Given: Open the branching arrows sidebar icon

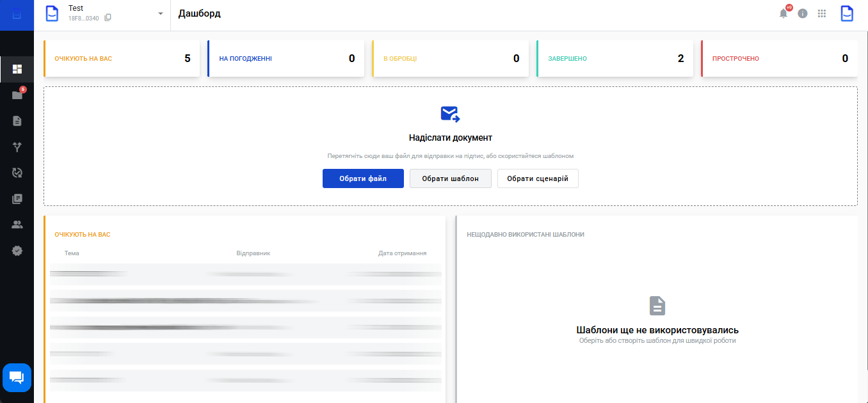Looking at the screenshot, I should click(17, 147).
